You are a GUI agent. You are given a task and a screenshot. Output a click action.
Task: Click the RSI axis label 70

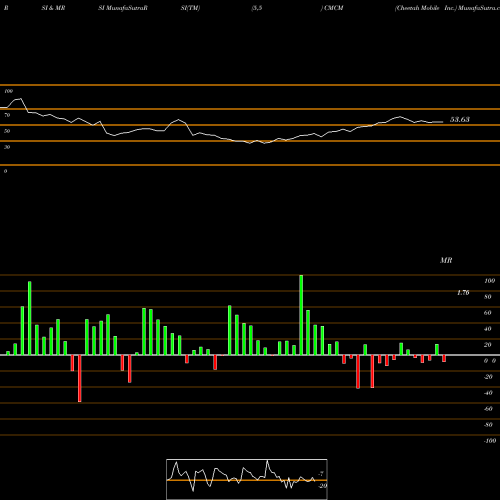(x=7, y=115)
